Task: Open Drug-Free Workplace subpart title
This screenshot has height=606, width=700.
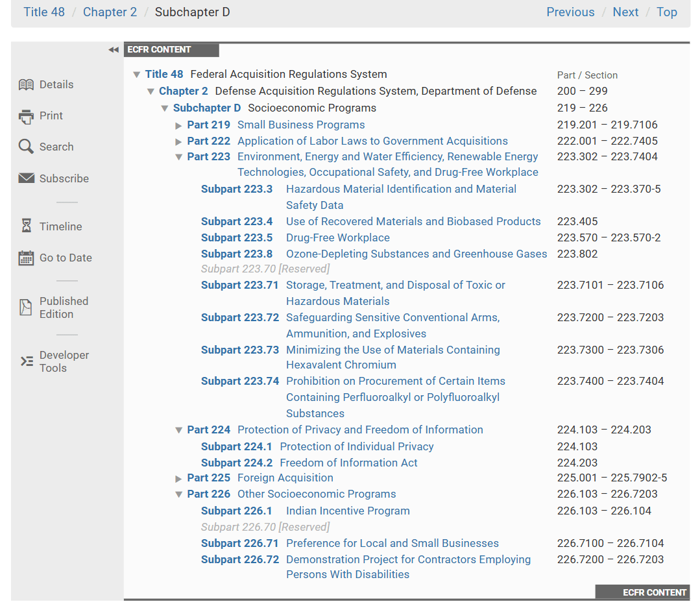Action: click(337, 237)
